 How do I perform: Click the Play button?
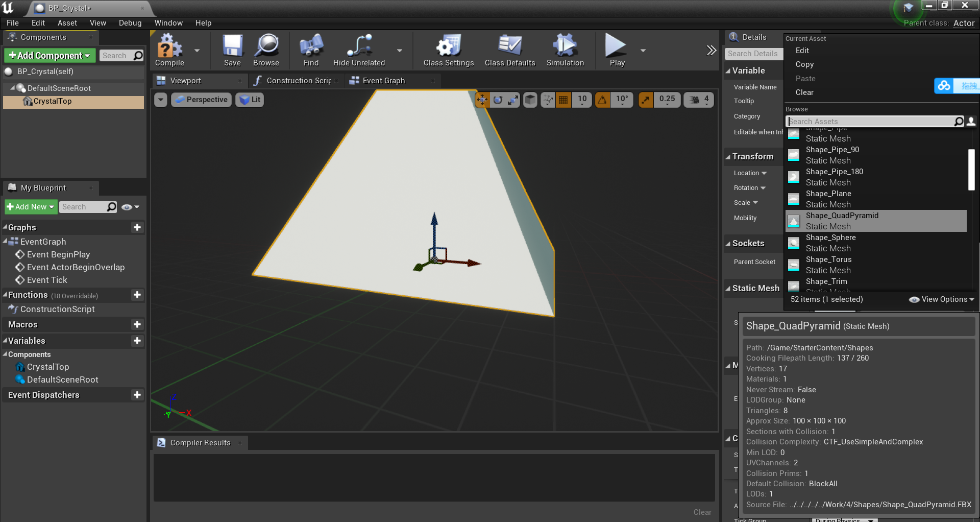[x=617, y=50]
